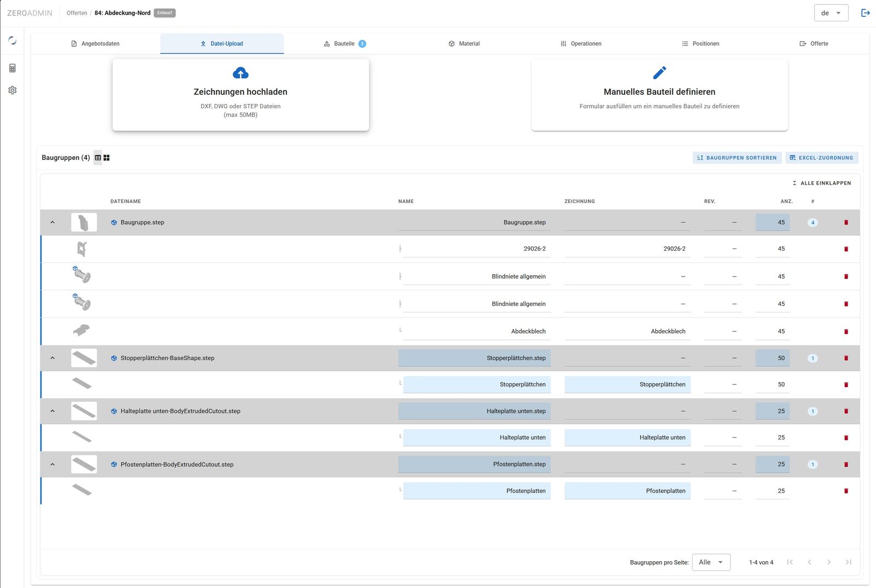Click thumbnail of Stopperplättchen-BaseShape.step
Viewport: 876px width, 588px height.
pos(84,358)
